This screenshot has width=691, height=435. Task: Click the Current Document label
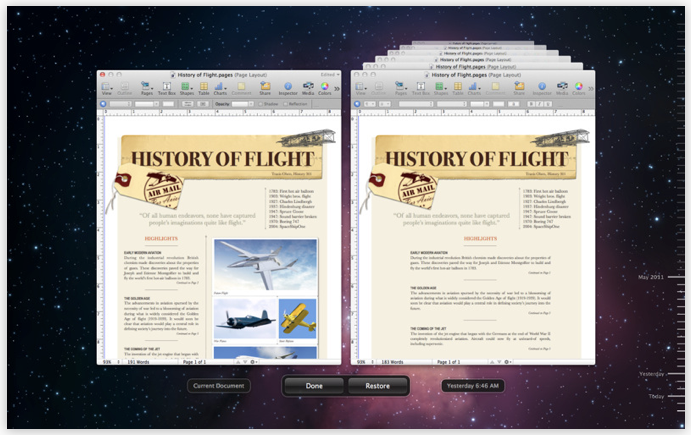point(219,386)
